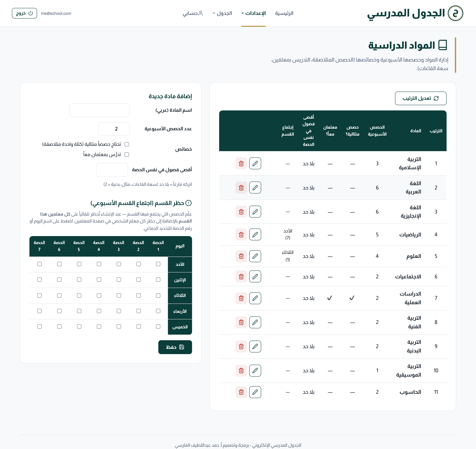The height and width of the screenshot is (449, 476).
Task: Click the school timetable logo icon
Action: [455, 13]
